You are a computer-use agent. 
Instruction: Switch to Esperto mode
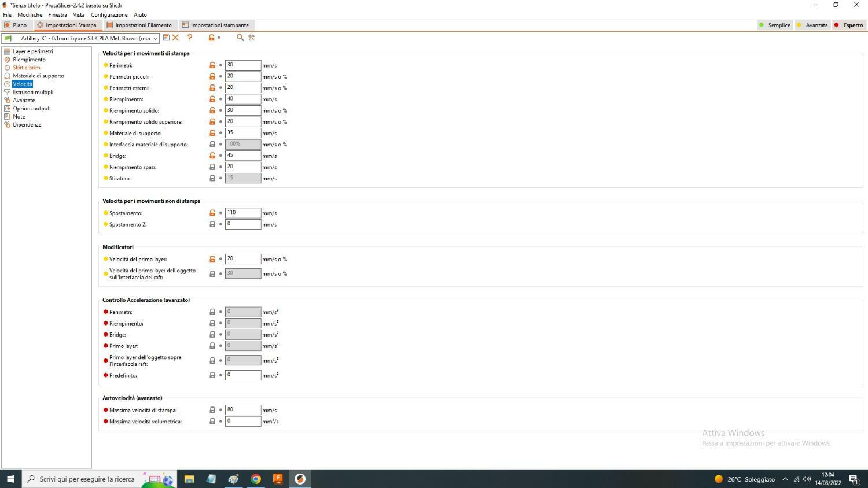tap(849, 25)
